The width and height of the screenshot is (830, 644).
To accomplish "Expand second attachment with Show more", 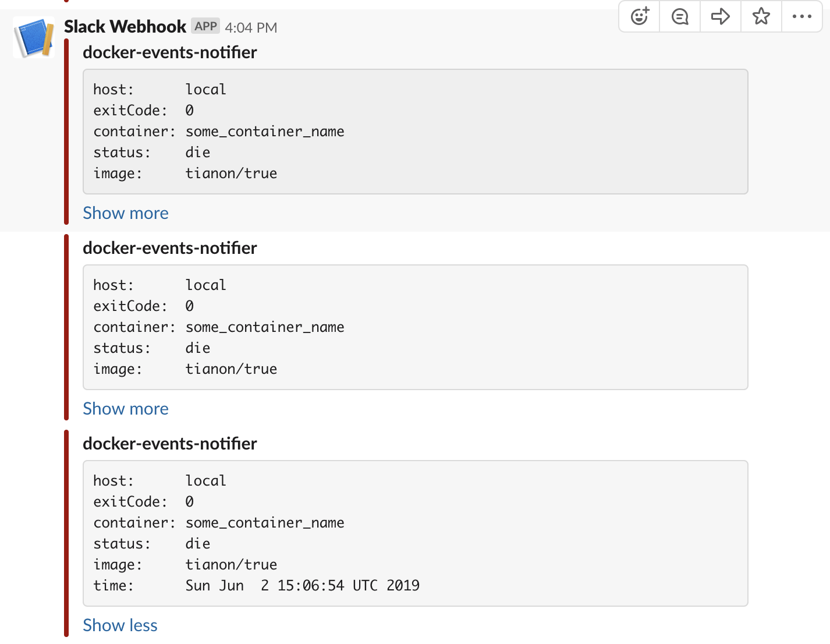I will coord(126,409).
